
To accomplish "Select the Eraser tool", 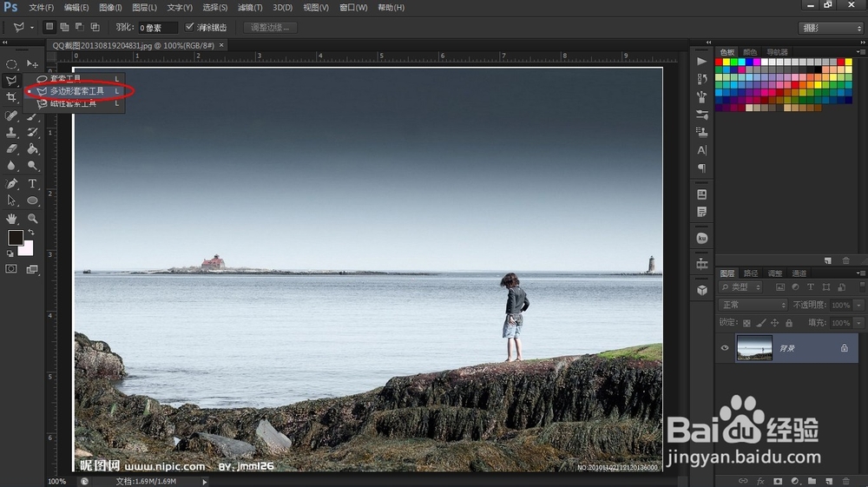I will click(x=11, y=148).
